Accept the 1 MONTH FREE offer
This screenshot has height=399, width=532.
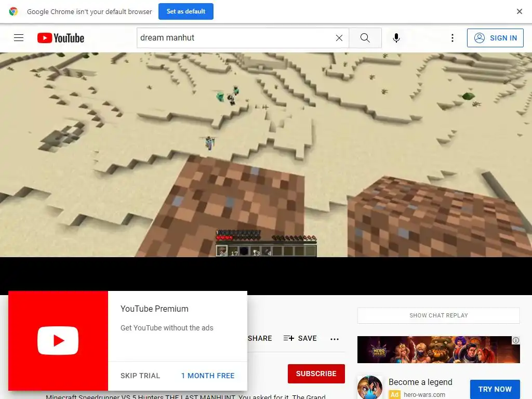tap(208, 376)
